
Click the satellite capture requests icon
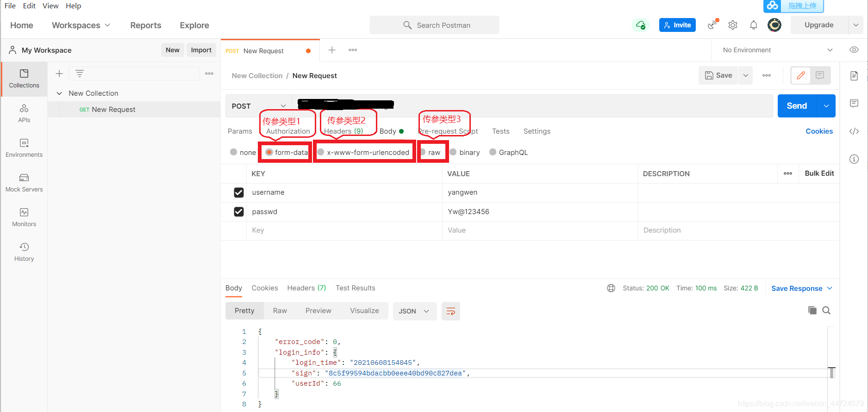(x=713, y=25)
